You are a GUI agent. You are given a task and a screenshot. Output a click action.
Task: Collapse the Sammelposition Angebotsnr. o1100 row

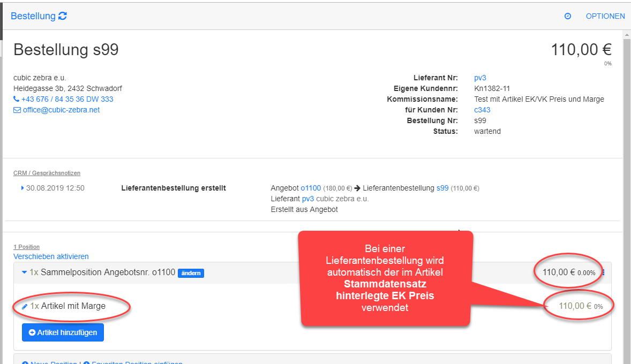point(24,272)
